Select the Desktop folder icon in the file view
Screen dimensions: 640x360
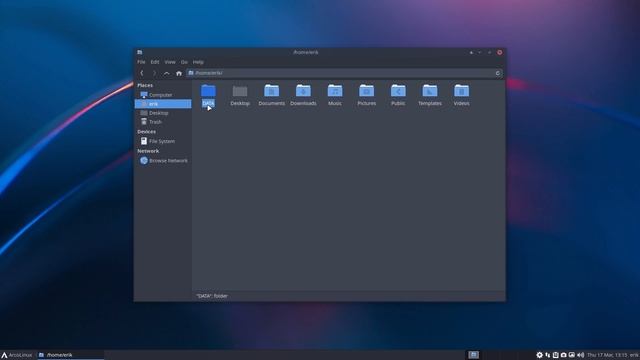point(240,91)
